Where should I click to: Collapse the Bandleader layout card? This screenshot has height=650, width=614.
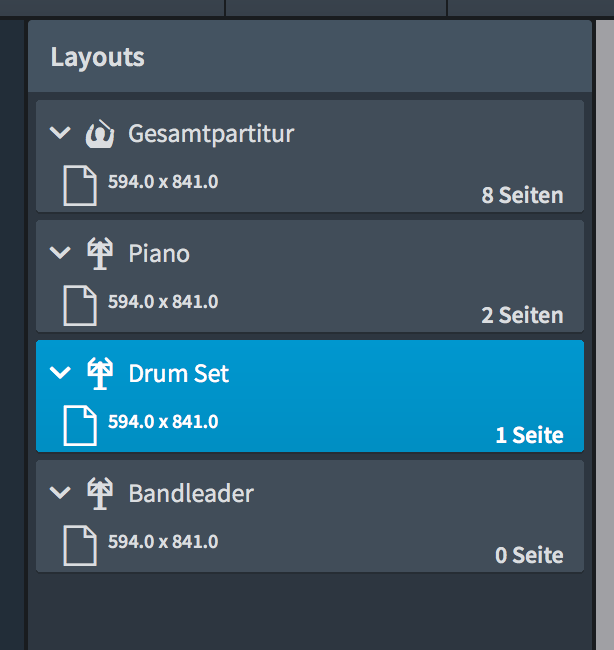[x=61, y=494]
